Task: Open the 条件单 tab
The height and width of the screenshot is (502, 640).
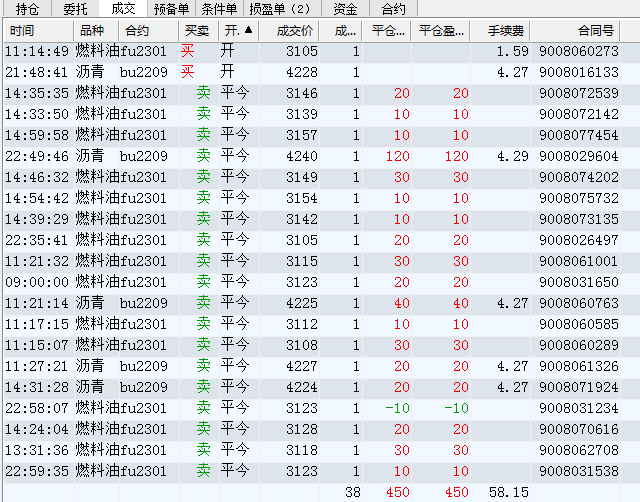Action: click(x=219, y=9)
